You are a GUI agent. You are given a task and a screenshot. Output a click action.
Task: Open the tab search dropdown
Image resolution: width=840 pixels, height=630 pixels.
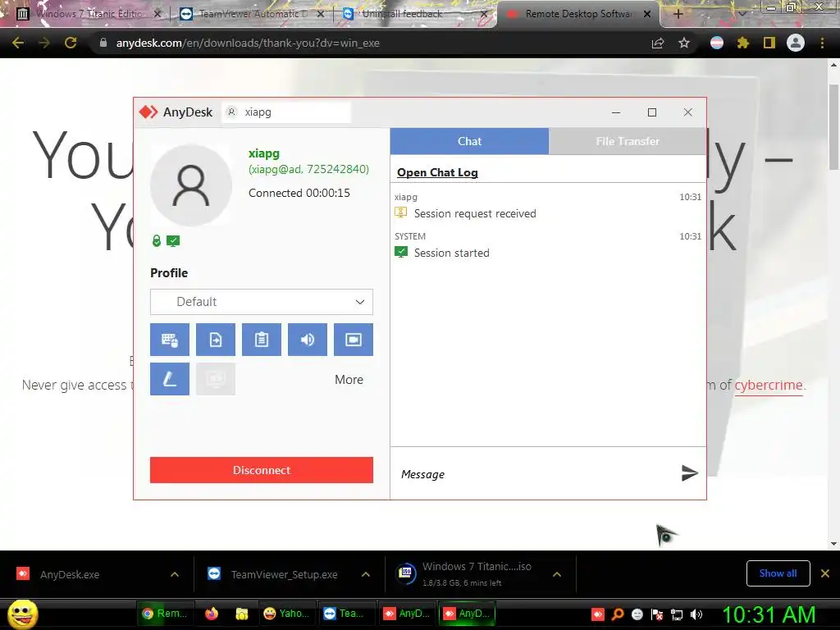pos(742,13)
